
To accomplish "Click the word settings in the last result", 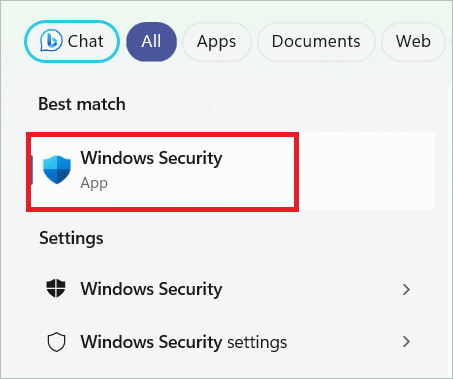I will click(x=257, y=342).
